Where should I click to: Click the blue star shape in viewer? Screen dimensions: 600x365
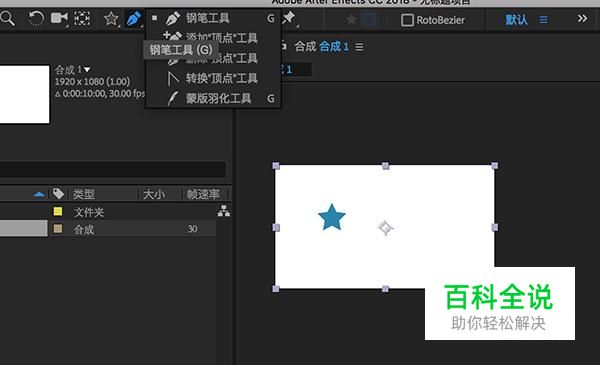pos(332,217)
